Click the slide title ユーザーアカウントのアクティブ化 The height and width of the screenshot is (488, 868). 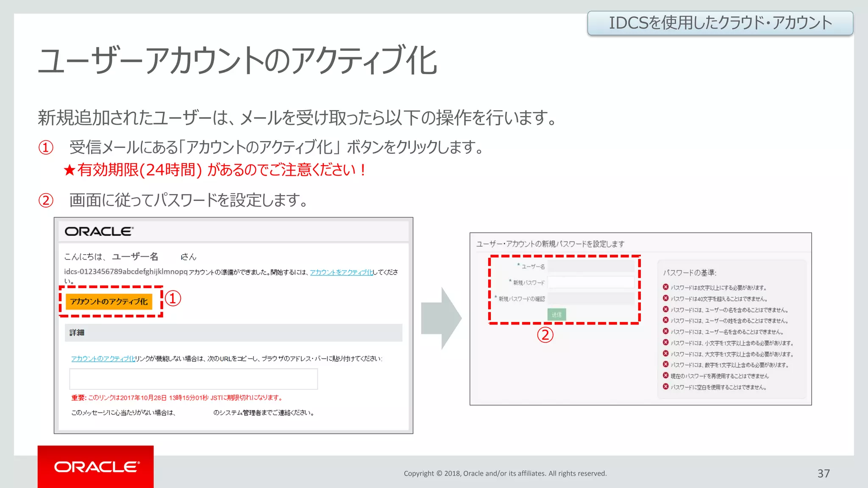click(238, 61)
